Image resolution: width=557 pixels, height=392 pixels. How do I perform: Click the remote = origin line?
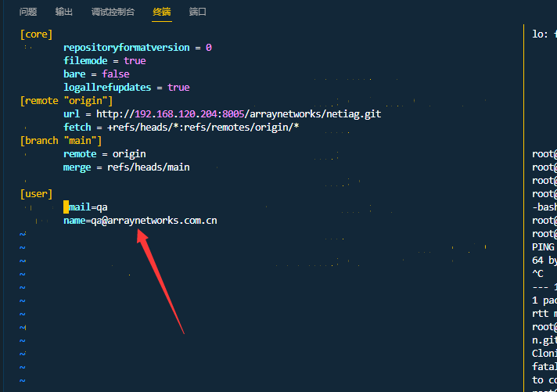[105, 154]
